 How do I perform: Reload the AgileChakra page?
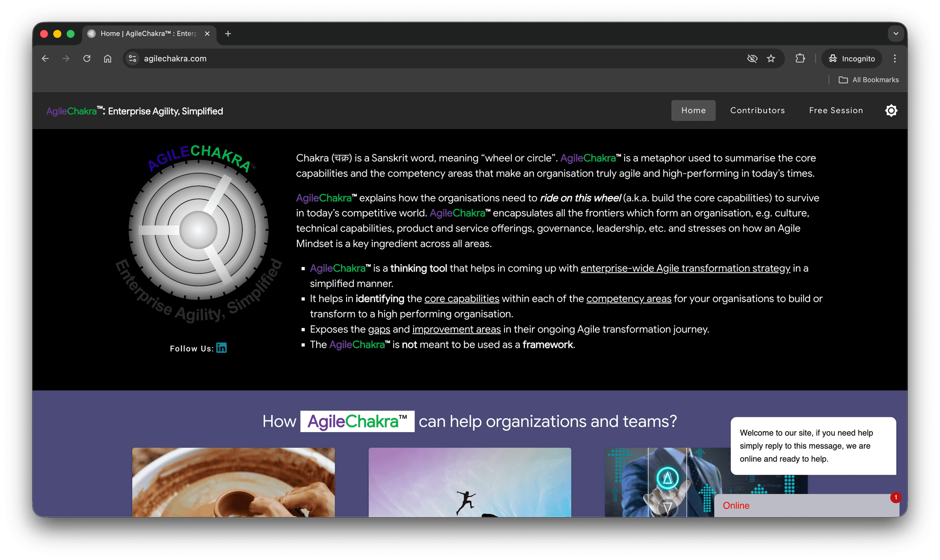pyautogui.click(x=87, y=58)
